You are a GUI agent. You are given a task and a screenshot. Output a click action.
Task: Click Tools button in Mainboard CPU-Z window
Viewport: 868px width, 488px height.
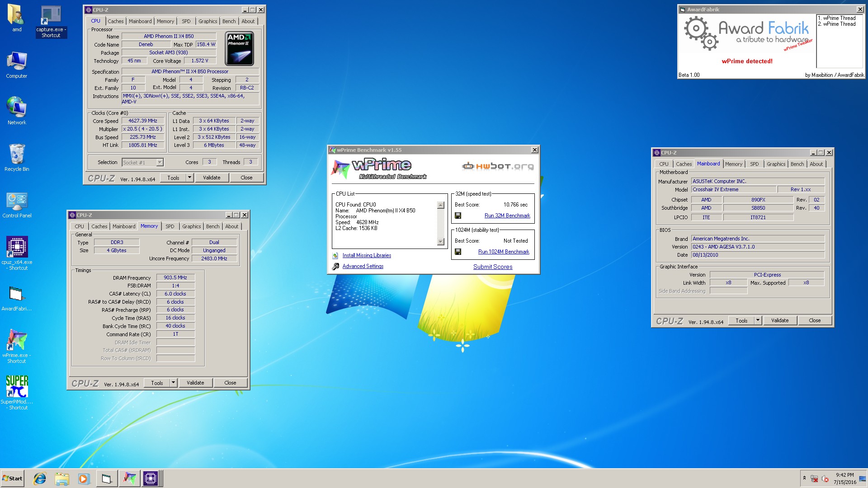pos(741,320)
